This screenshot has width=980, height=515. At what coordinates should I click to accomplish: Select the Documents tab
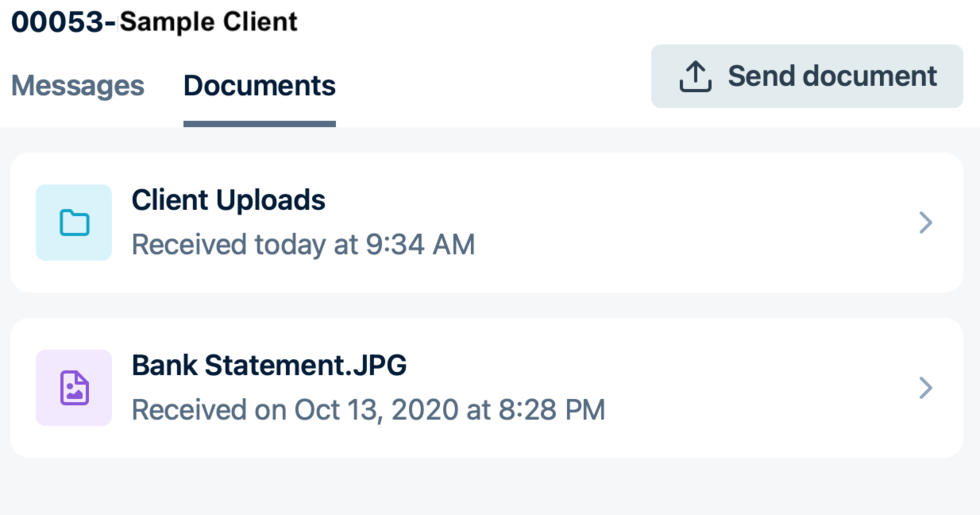coord(259,86)
